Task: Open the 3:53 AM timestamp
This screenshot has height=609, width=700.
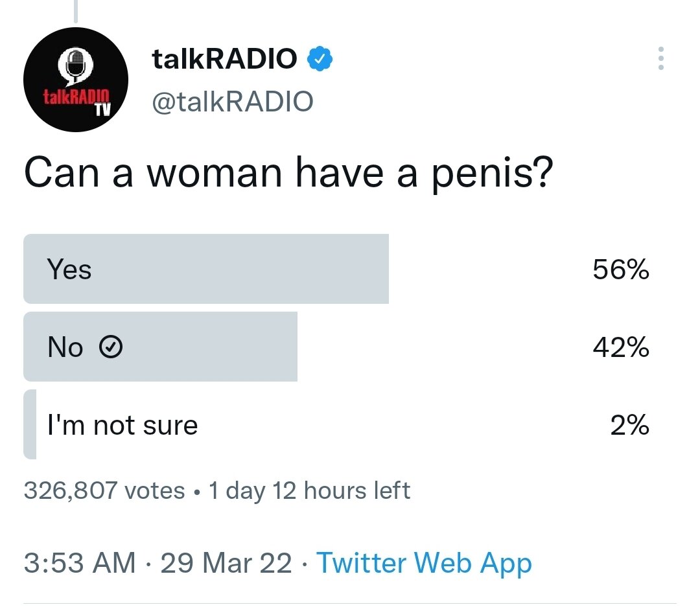Action: [80, 562]
